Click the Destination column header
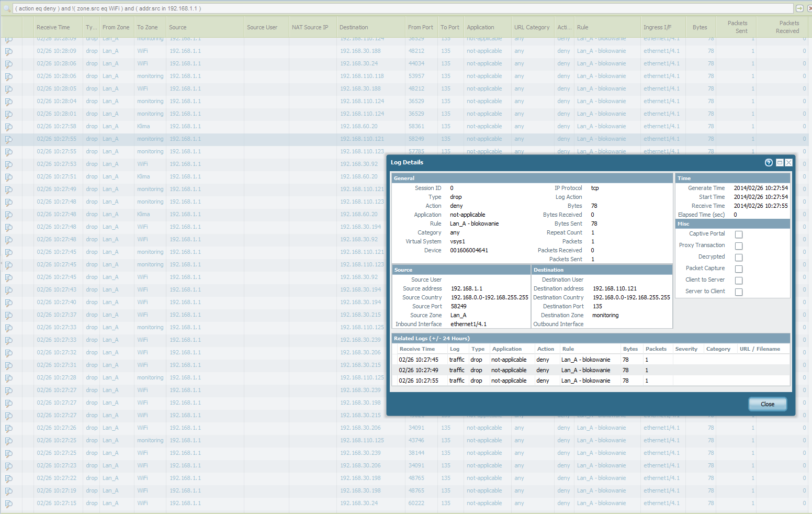The width and height of the screenshot is (812, 514). point(354,27)
